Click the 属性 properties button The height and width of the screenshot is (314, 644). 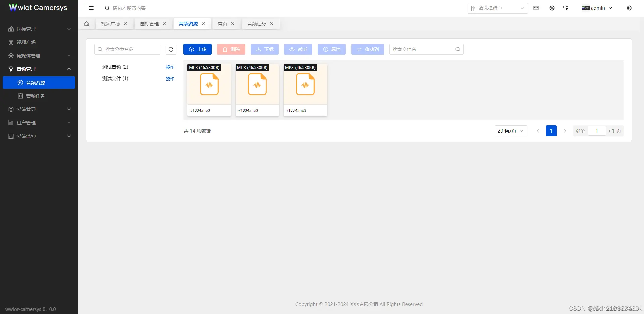point(332,49)
